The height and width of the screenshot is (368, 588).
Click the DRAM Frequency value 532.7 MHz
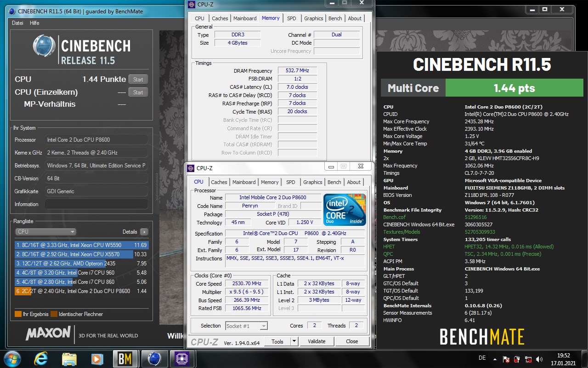(297, 71)
